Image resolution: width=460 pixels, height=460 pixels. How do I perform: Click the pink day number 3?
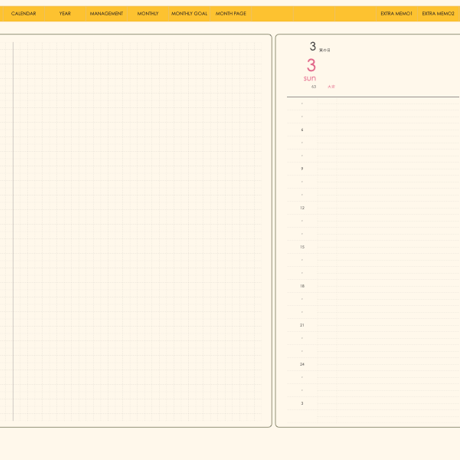click(x=311, y=65)
